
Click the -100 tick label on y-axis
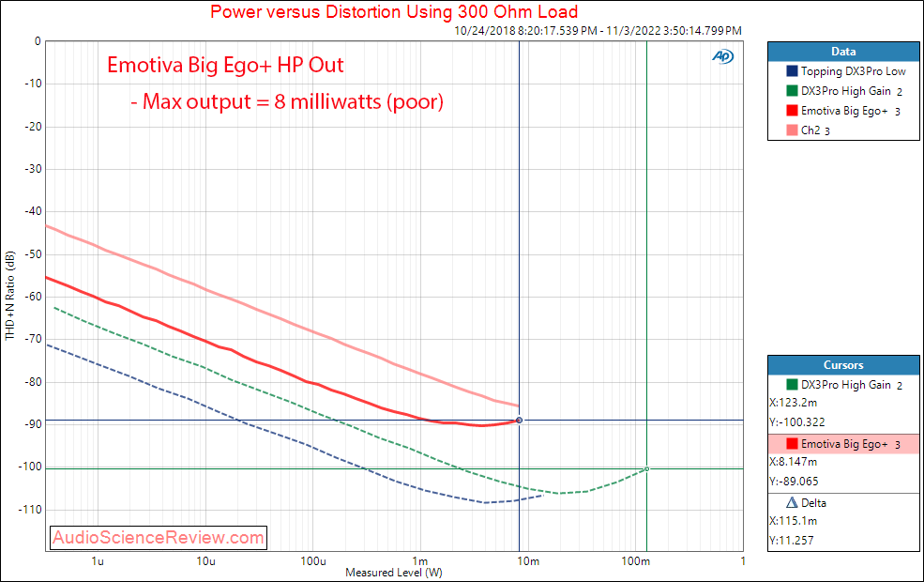30,467
